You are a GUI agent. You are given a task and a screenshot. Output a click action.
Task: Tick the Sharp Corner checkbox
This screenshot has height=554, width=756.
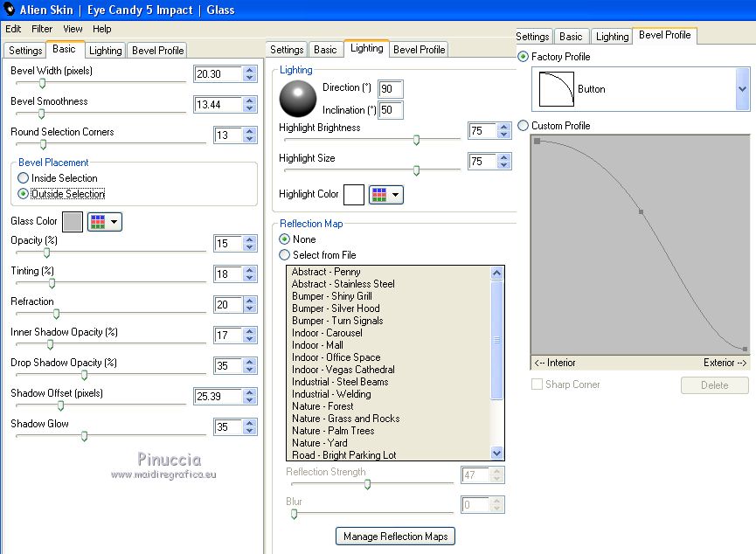(537, 384)
